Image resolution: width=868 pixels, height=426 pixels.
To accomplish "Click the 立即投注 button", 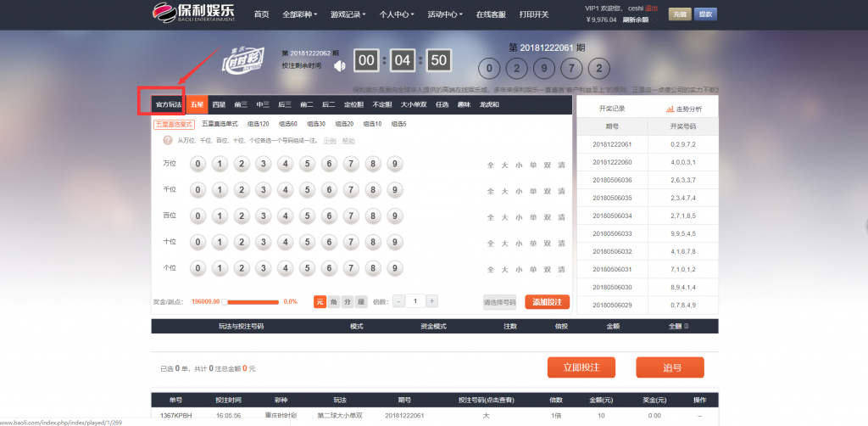I will click(x=581, y=367).
